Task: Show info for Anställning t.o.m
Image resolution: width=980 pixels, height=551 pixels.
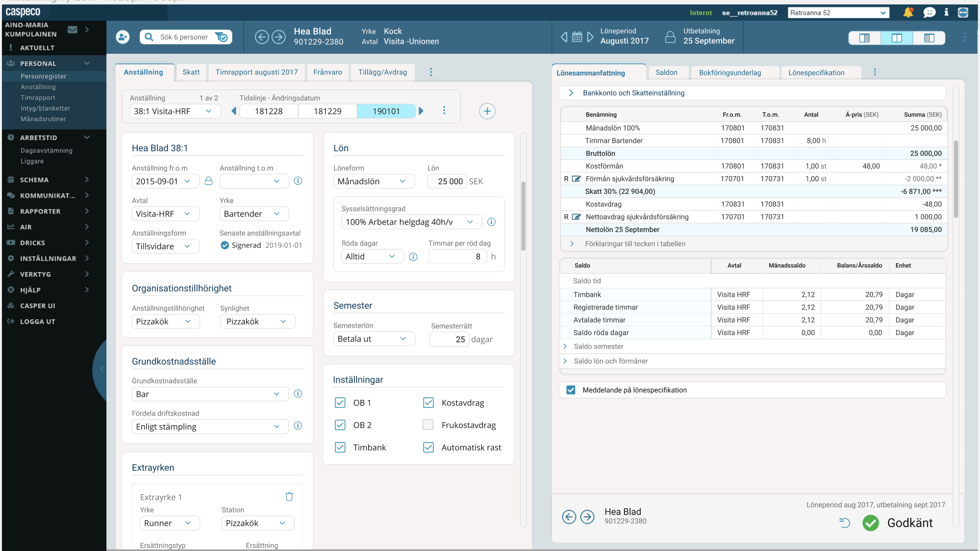Action: tap(298, 181)
